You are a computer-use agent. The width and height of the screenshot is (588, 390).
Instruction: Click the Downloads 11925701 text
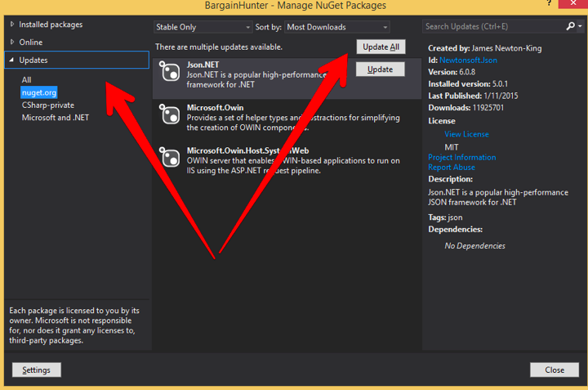(x=465, y=108)
